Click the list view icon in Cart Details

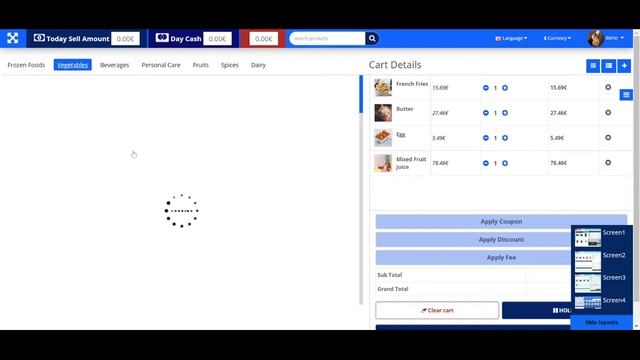(609, 66)
